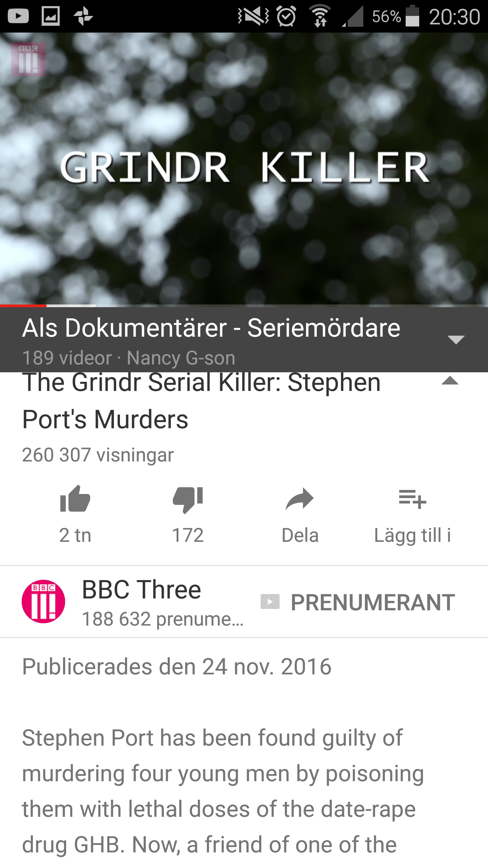Tap the Grindr Killer video player
This screenshot has height=868, width=488.
[x=244, y=169]
